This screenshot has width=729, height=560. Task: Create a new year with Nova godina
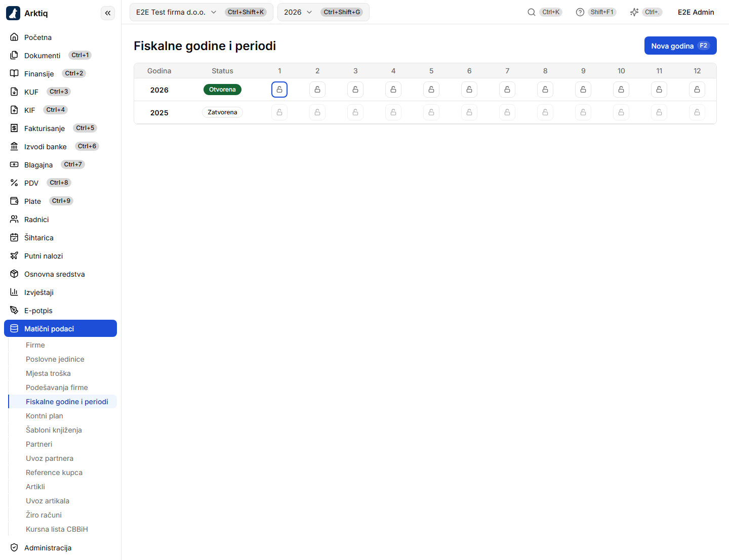coord(680,46)
